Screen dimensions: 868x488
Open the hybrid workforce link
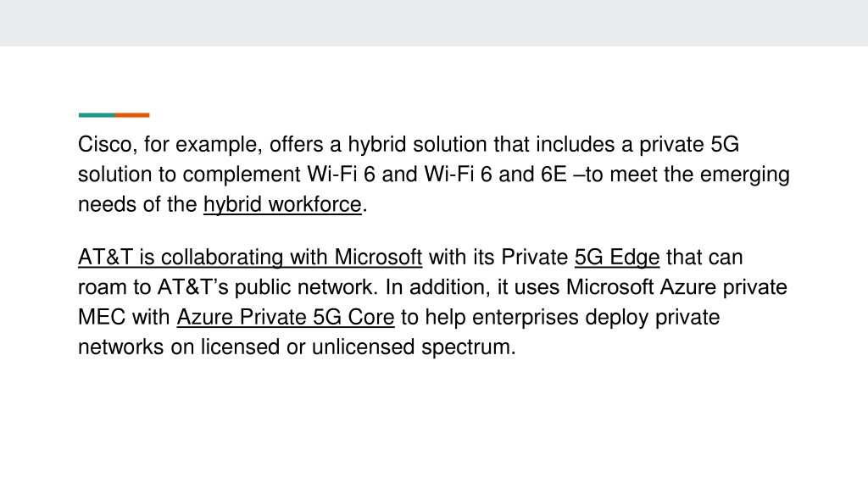pyautogui.click(x=282, y=205)
